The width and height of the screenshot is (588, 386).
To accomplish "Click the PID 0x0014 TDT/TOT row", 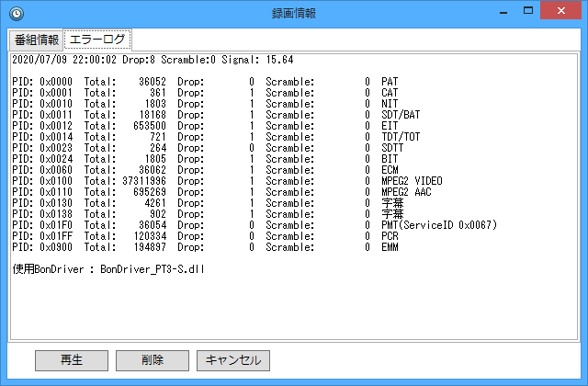I will click(x=216, y=137).
